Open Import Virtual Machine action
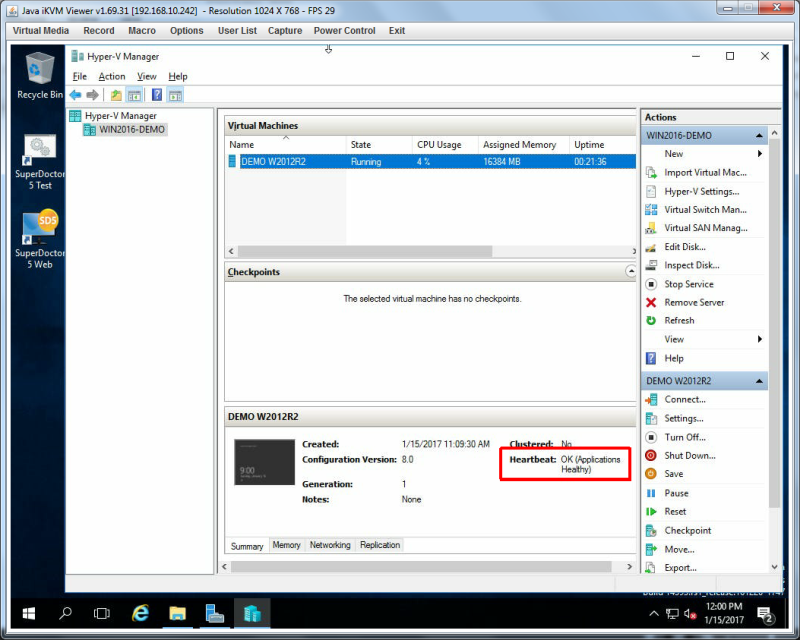This screenshot has height=640, width=800. pos(705,173)
